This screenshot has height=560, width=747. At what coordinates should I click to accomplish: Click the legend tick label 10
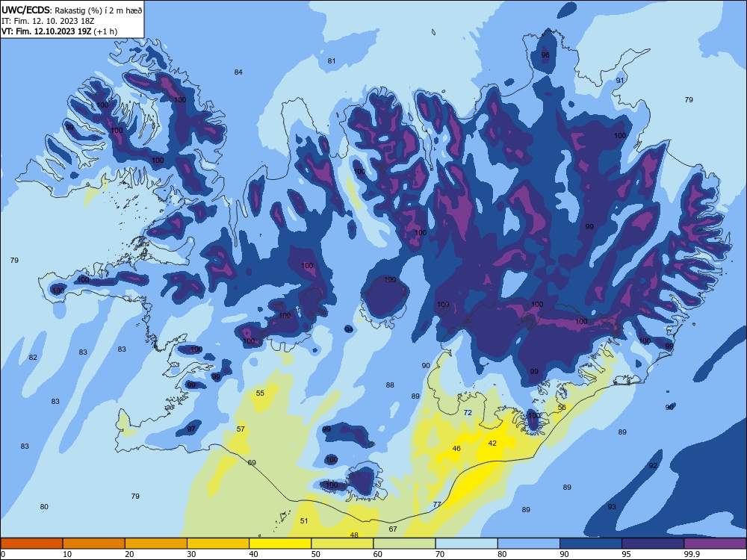(x=67, y=554)
